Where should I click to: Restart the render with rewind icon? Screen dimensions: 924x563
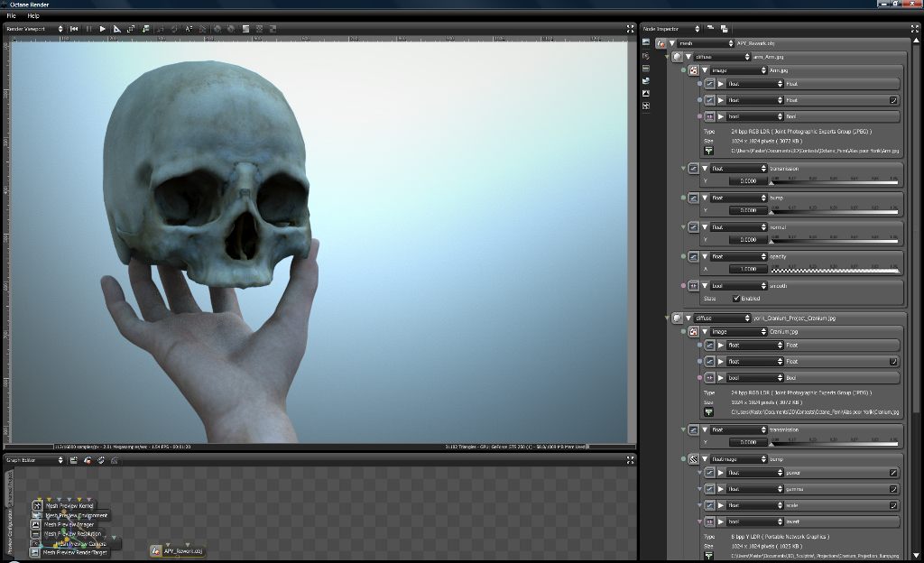74,29
